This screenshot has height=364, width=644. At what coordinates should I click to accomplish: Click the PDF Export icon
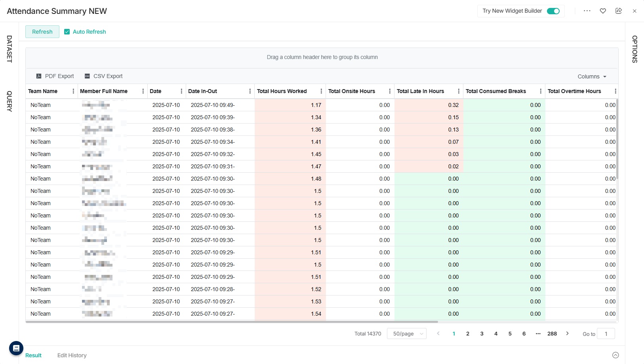click(x=39, y=76)
